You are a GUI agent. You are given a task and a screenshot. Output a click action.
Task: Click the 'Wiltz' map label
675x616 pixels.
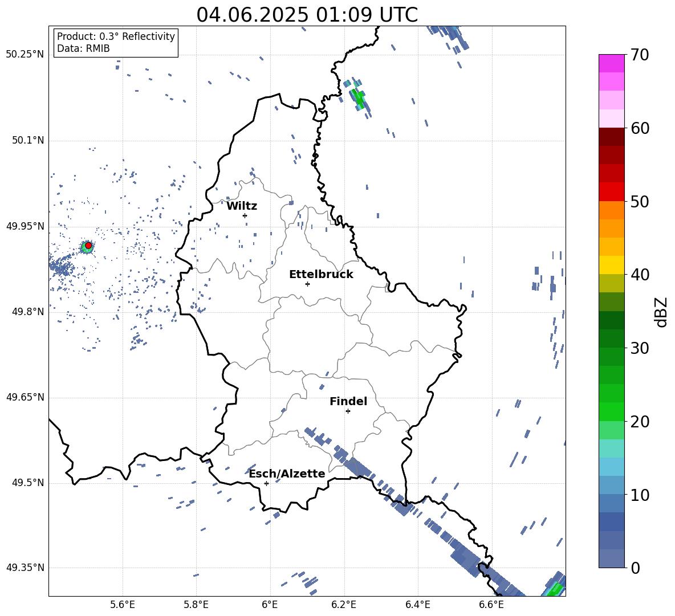[242, 206]
